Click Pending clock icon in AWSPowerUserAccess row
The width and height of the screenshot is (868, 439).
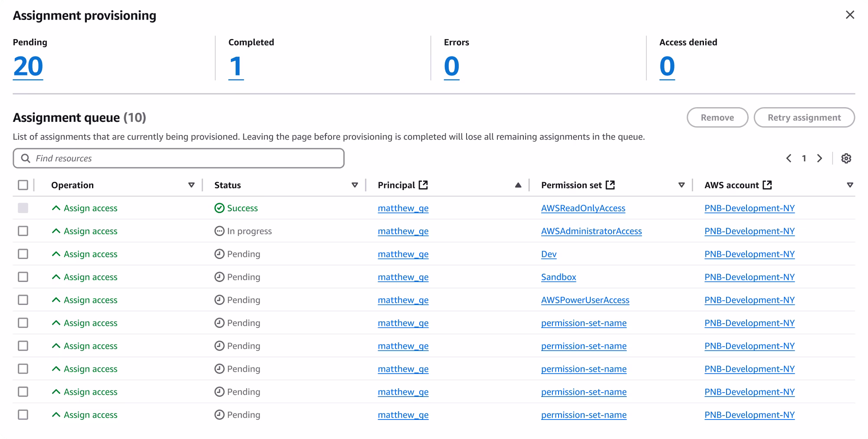[x=219, y=300]
